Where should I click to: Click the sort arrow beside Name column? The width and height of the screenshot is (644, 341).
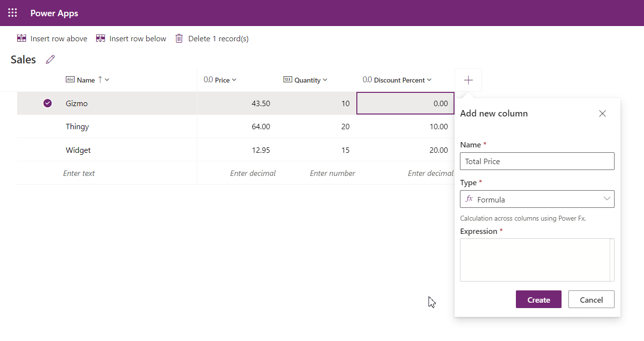[x=100, y=80]
